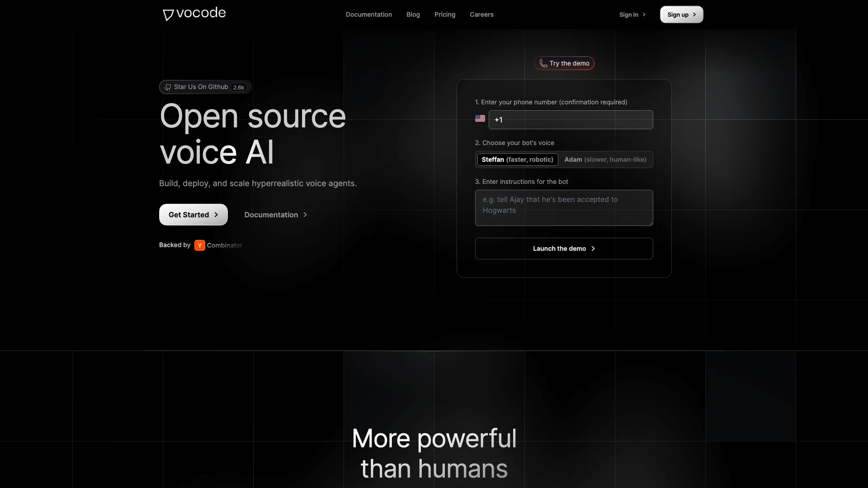Open the Documentation link beside Get Started
The image size is (868, 488).
(276, 215)
